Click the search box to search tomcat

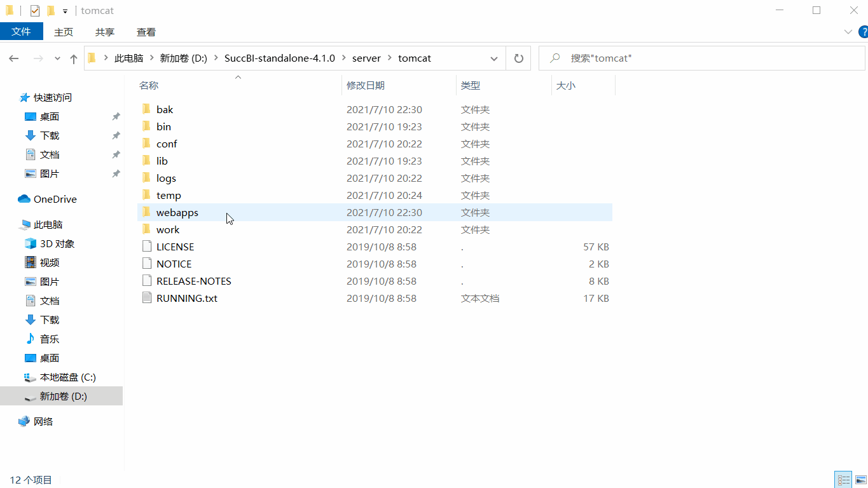coord(699,58)
